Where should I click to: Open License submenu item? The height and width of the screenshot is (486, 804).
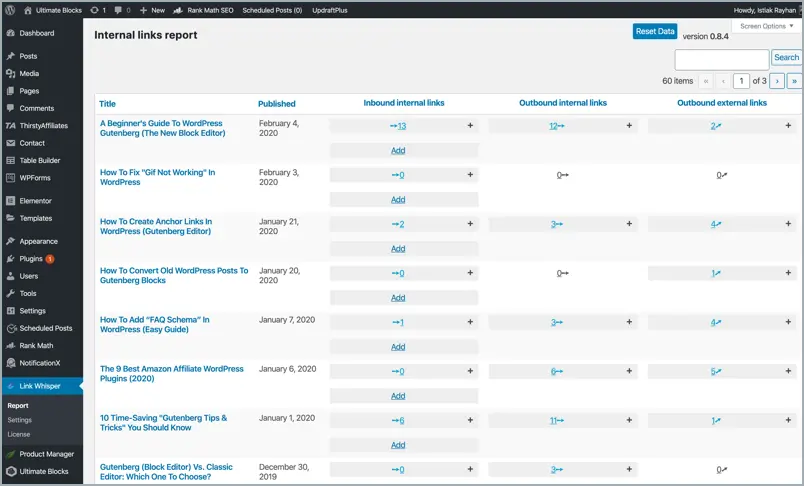[19, 434]
